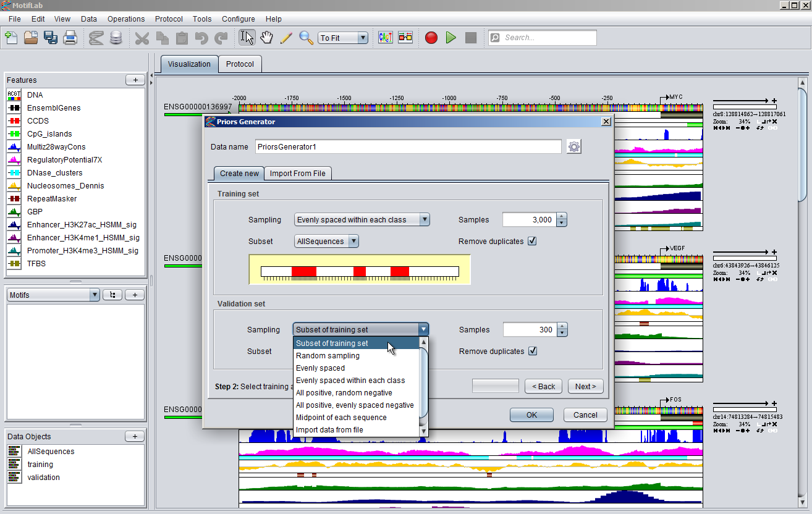The image size is (812, 514).
Task: Increase Validation set Samples with up arrow
Action: [561, 326]
